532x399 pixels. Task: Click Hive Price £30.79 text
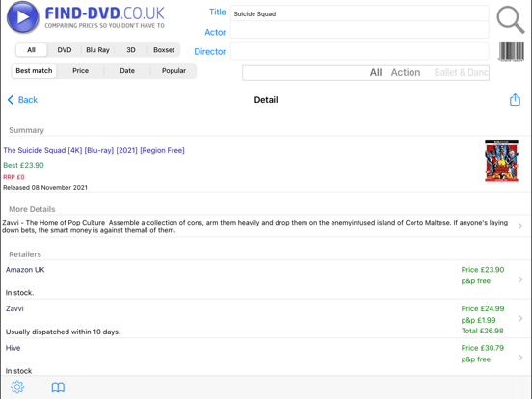click(x=483, y=348)
